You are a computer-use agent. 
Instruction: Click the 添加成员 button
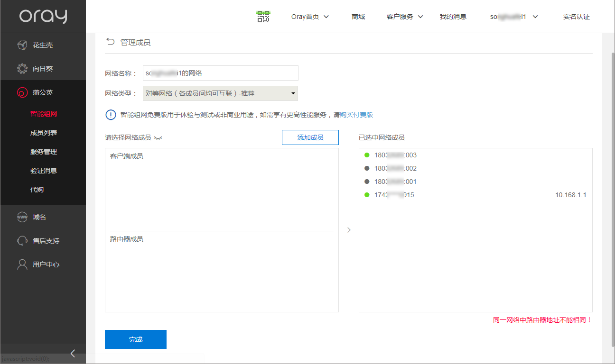click(x=310, y=137)
